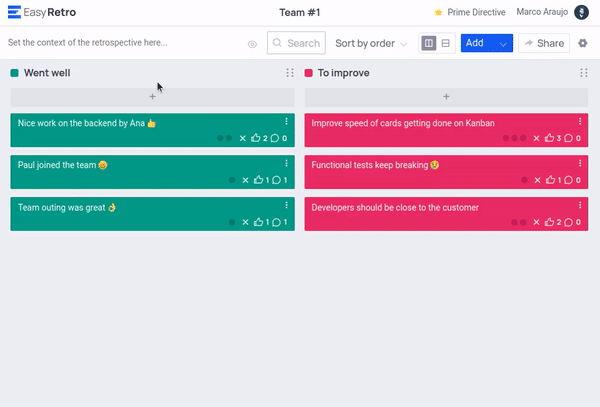Click the Went well column drag handle
Viewport: 600px width, 407px height.
pos(290,73)
